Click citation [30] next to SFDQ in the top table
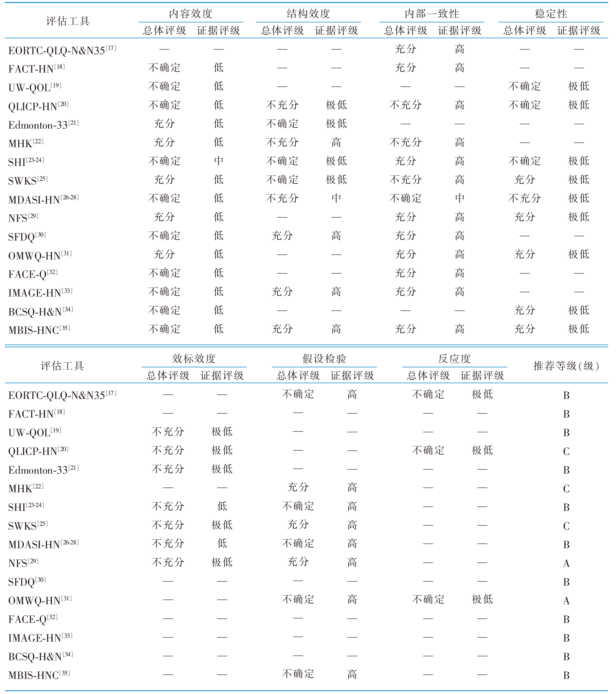This screenshot has height=694, width=616. (x=40, y=235)
